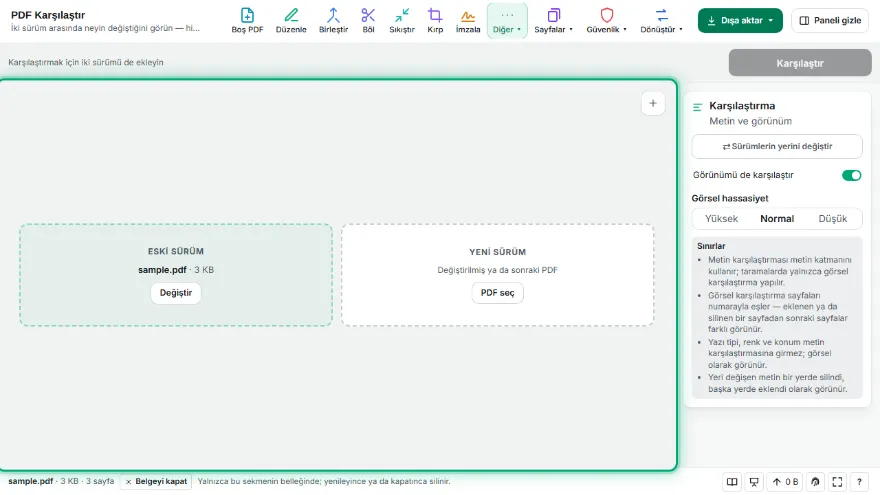Open the İmzala signature tool

tap(468, 21)
